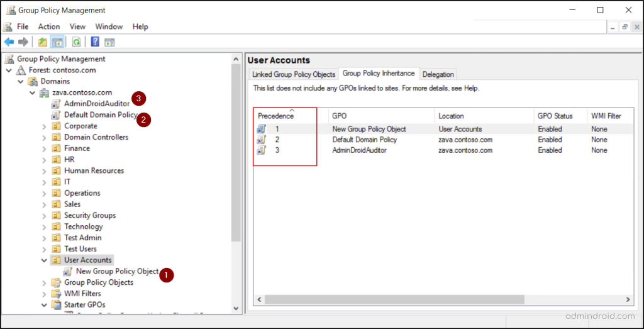The width and height of the screenshot is (644, 329).
Task: Switch to the Delegation tab
Action: pos(438,74)
